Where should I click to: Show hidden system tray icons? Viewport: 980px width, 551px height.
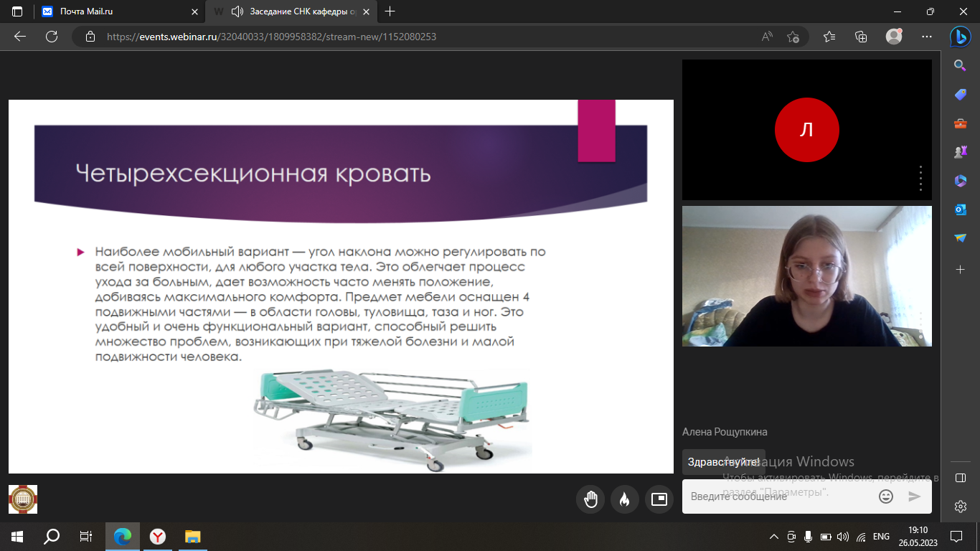tap(773, 537)
